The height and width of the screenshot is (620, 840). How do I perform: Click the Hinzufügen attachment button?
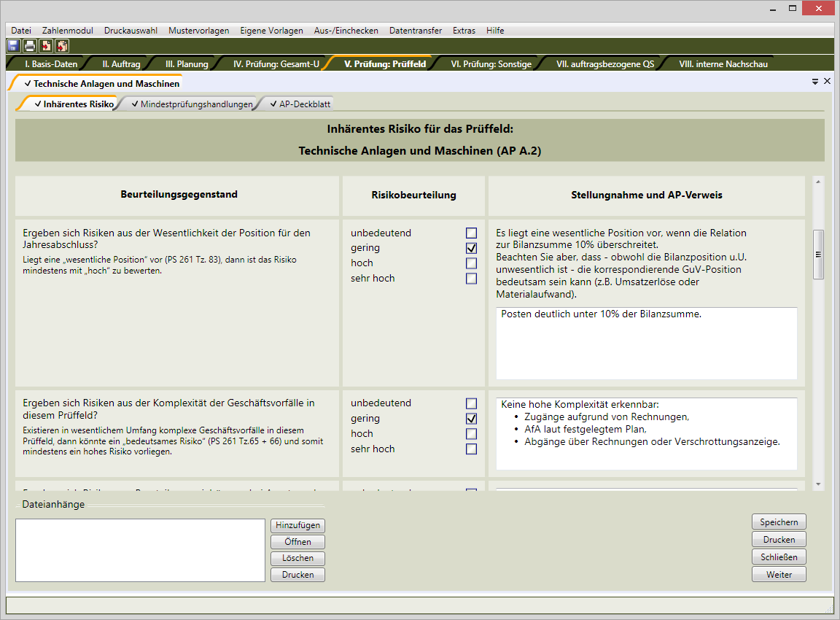297,525
